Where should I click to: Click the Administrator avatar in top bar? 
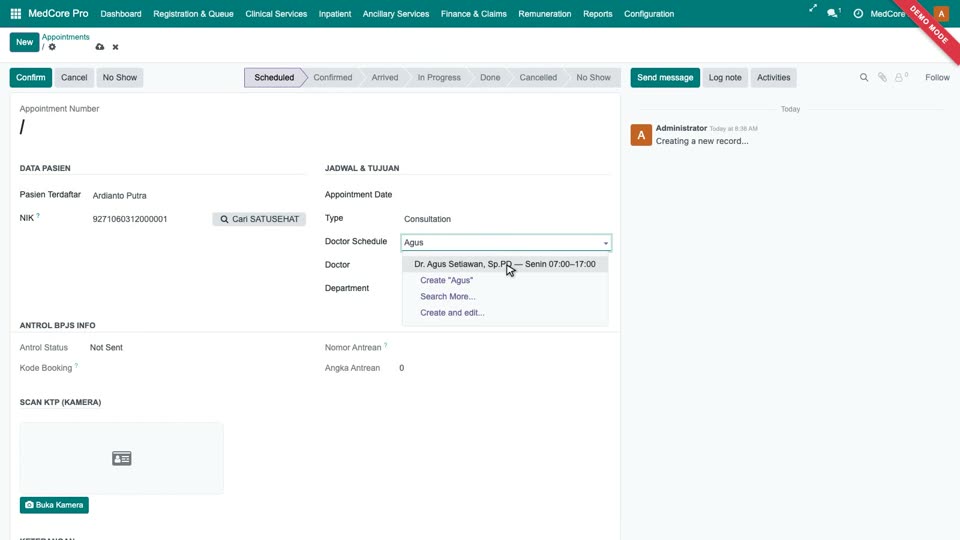pyautogui.click(x=942, y=13)
